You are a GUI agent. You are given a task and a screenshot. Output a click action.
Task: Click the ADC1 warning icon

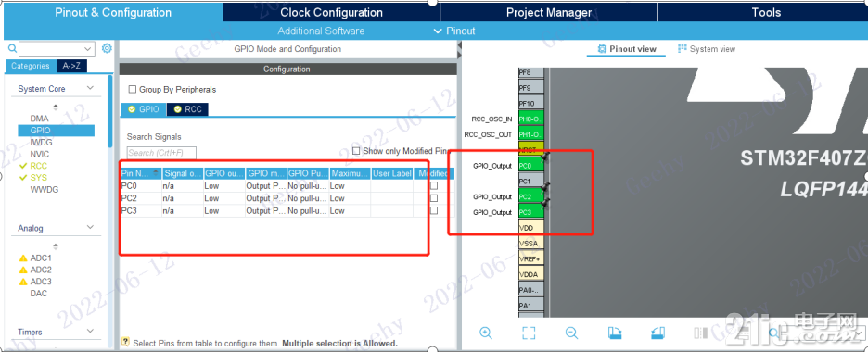click(23, 258)
